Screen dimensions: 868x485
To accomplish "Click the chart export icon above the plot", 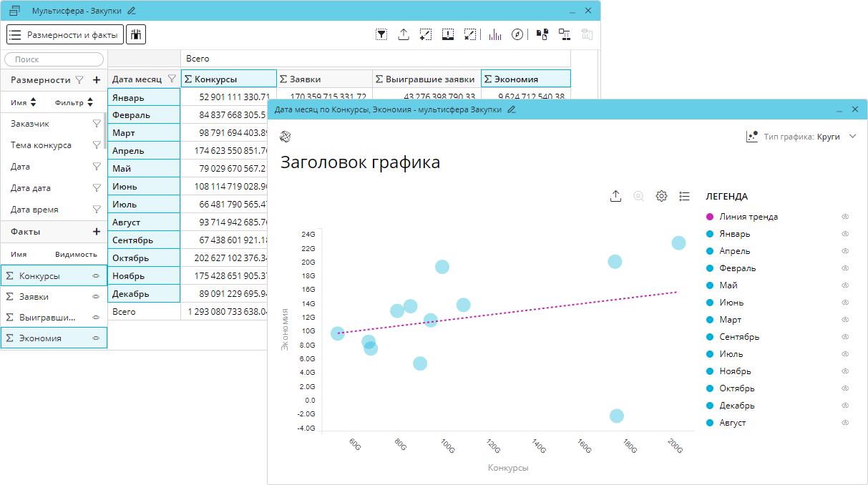I will pos(615,196).
